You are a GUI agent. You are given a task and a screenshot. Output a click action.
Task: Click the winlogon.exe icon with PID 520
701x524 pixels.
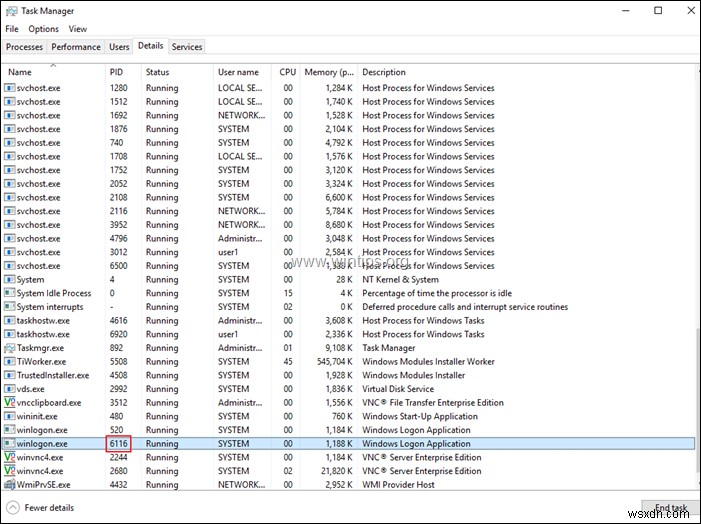tap(9, 430)
